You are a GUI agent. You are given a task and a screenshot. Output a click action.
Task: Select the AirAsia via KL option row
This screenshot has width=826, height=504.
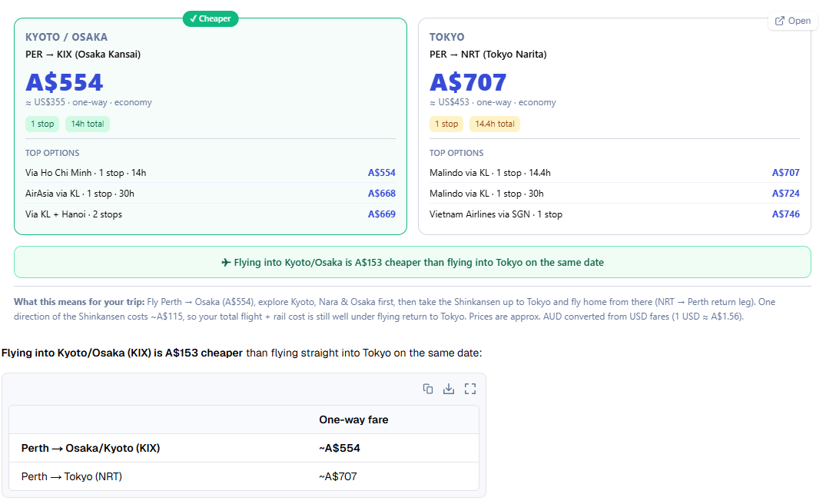211,194
